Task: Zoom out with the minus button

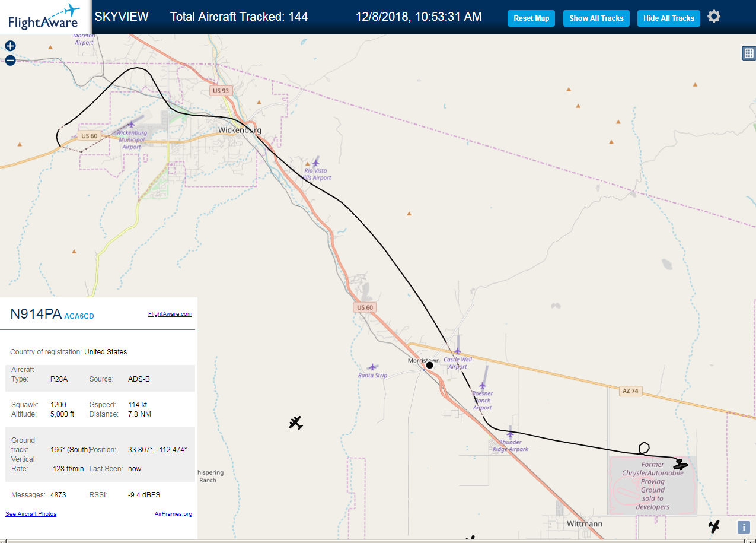Action: 10,60
